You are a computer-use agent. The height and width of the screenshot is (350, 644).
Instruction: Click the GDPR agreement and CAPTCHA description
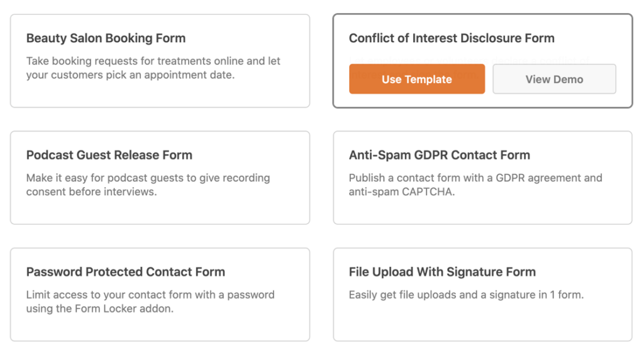pyautogui.click(x=475, y=185)
